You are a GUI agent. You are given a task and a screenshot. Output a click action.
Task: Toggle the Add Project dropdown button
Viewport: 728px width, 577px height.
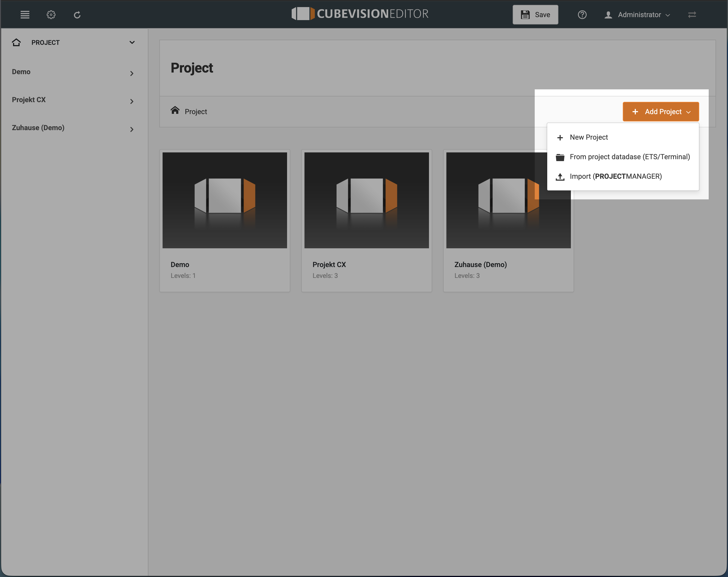click(x=661, y=112)
